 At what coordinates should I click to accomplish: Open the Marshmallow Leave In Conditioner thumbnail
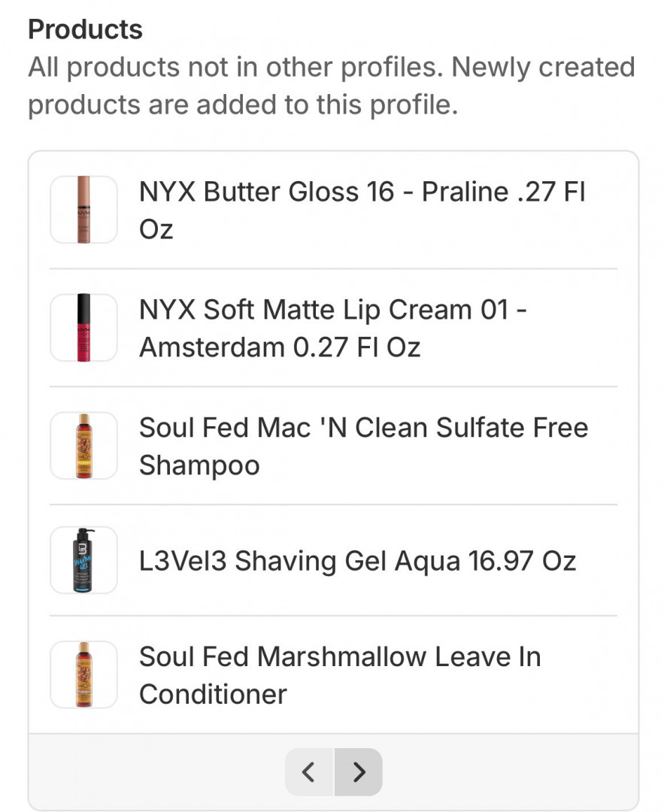tap(83, 674)
